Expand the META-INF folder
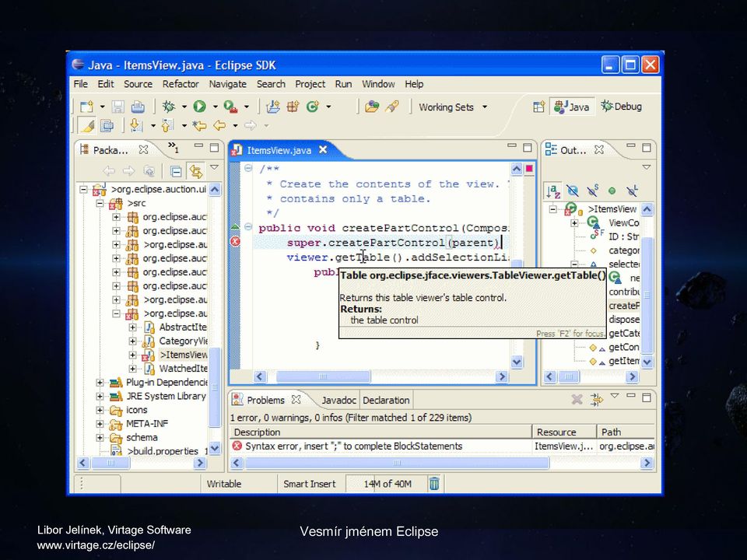 pos(100,424)
